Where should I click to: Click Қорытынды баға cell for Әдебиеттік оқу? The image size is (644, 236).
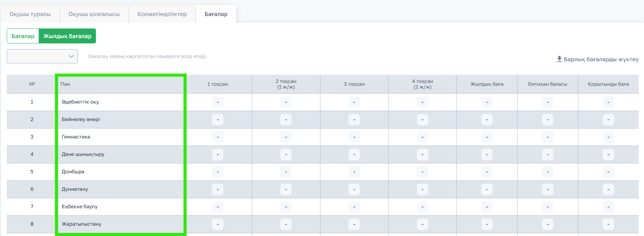(608, 102)
